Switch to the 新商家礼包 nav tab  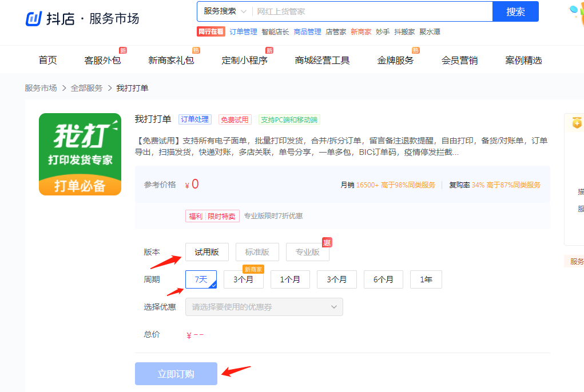(171, 60)
